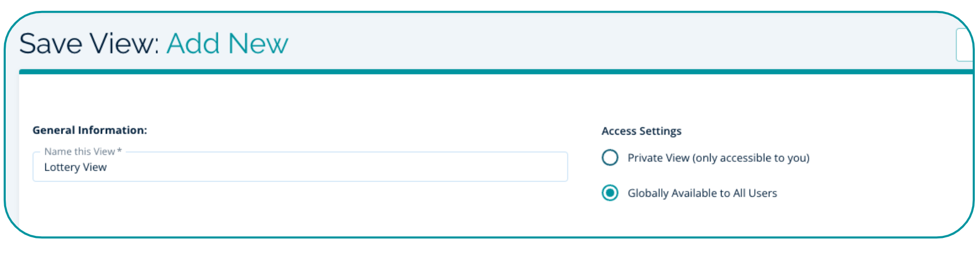
Task: Click the 'Access Settings' section heading
Action: click(x=641, y=131)
